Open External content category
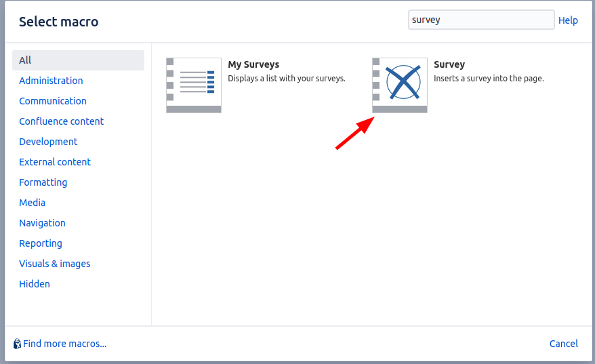 coord(55,162)
